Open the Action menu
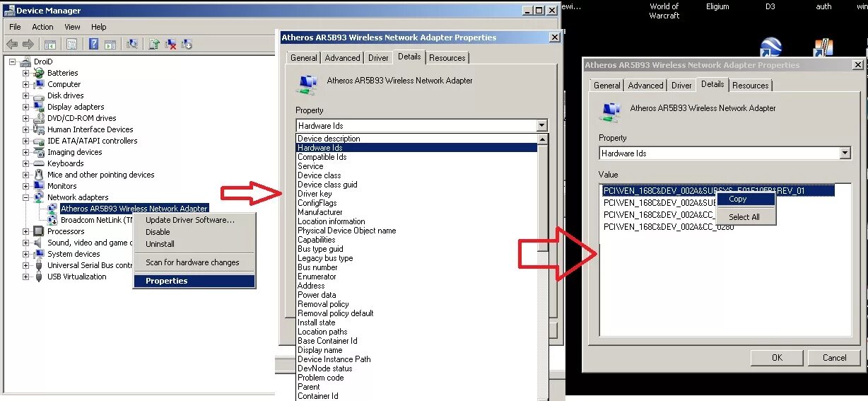The width and height of the screenshot is (868, 401). (42, 27)
